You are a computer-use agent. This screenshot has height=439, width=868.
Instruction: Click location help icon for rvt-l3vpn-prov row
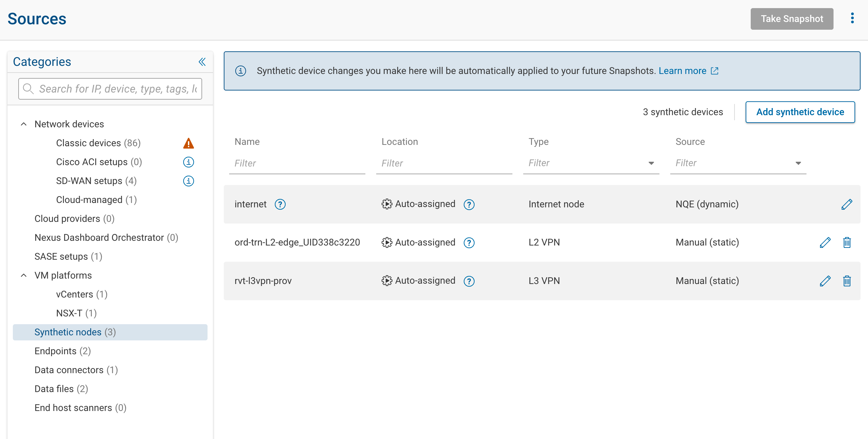click(469, 281)
